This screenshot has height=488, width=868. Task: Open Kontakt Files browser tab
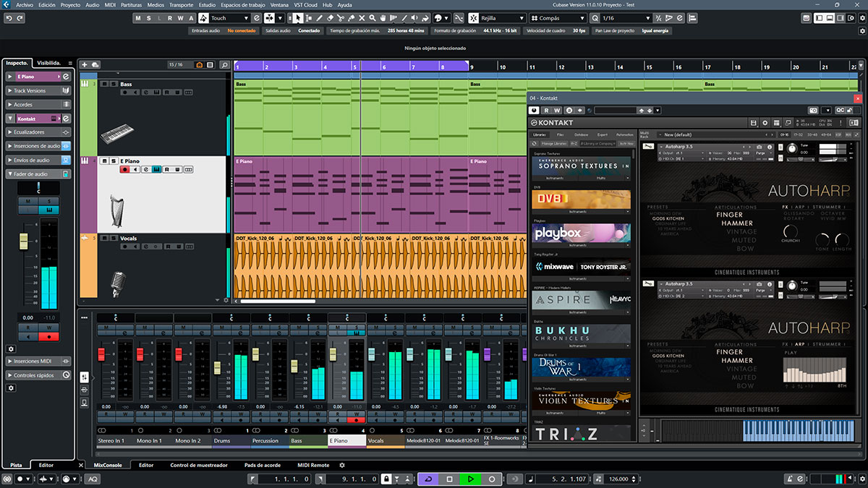(x=560, y=134)
